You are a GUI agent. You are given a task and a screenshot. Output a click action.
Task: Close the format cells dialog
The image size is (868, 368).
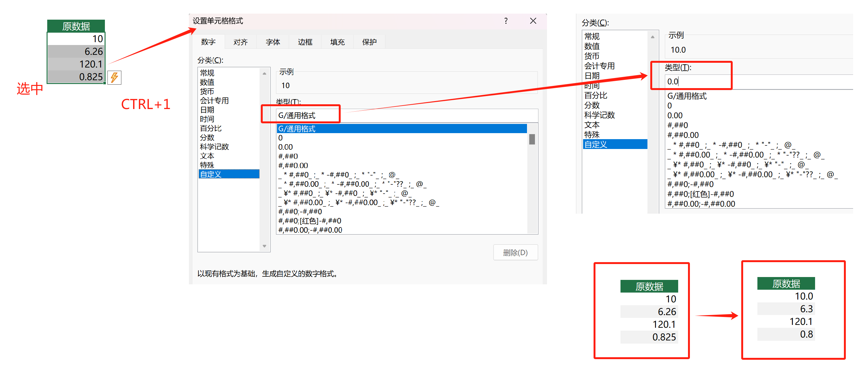tap(533, 21)
